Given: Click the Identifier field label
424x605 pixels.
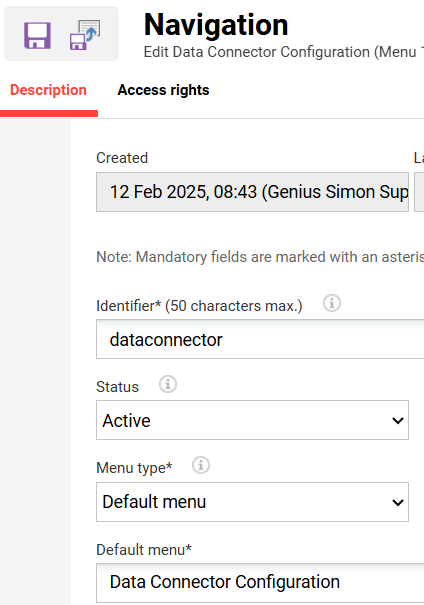Looking at the screenshot, I should tap(199, 306).
